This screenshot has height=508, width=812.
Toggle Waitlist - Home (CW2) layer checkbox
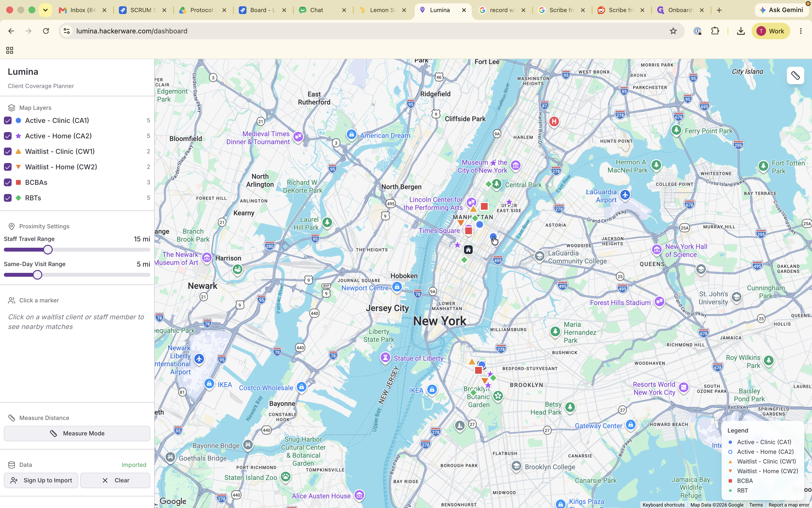(8, 167)
